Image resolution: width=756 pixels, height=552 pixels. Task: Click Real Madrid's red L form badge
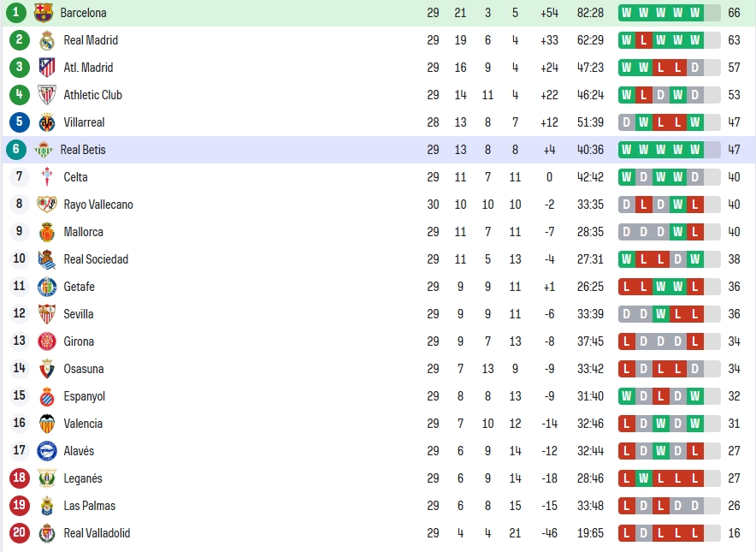point(643,40)
